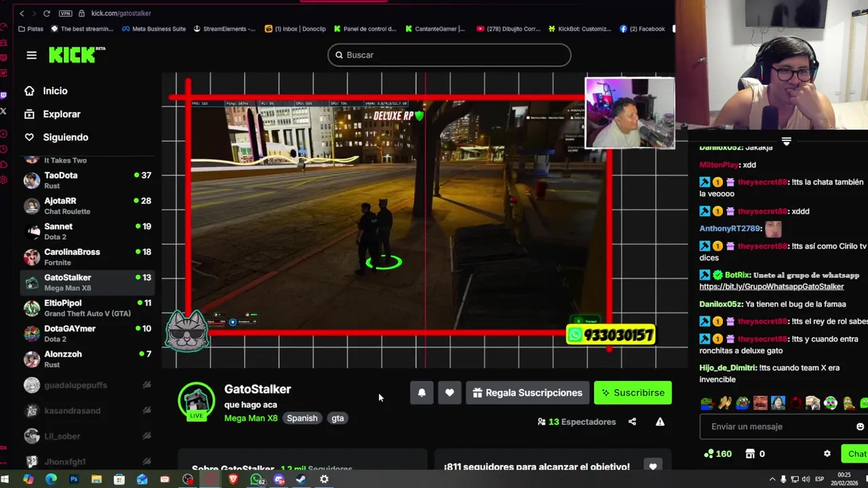Open Brave browser from taskbar
The width and height of the screenshot is (868, 488).
[233, 479]
